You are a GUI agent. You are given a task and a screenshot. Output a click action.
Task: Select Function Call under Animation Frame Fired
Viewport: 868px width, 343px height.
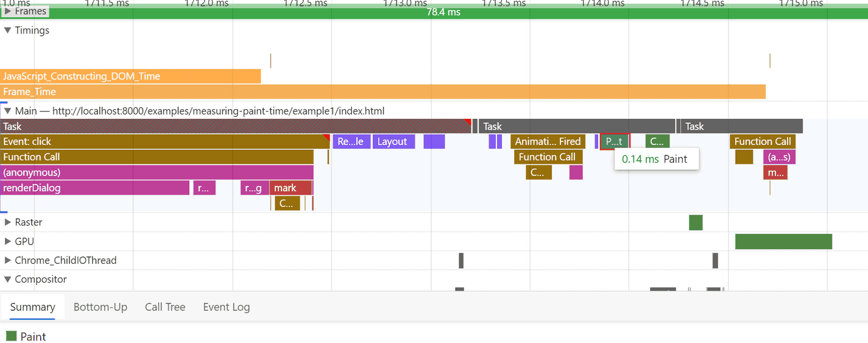coord(549,157)
